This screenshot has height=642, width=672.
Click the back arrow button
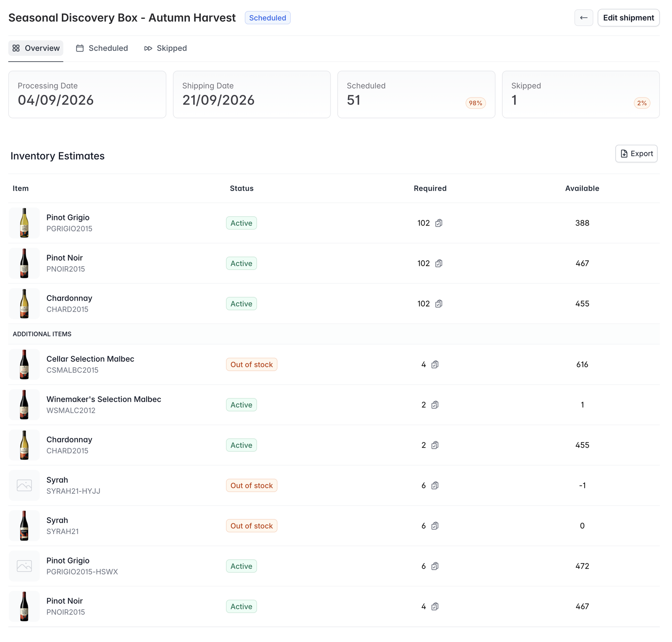tap(583, 18)
